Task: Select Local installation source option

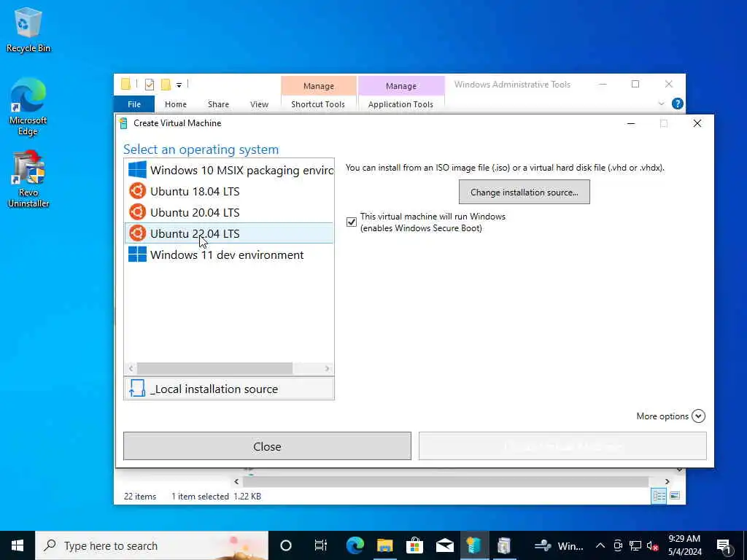Action: (x=229, y=389)
